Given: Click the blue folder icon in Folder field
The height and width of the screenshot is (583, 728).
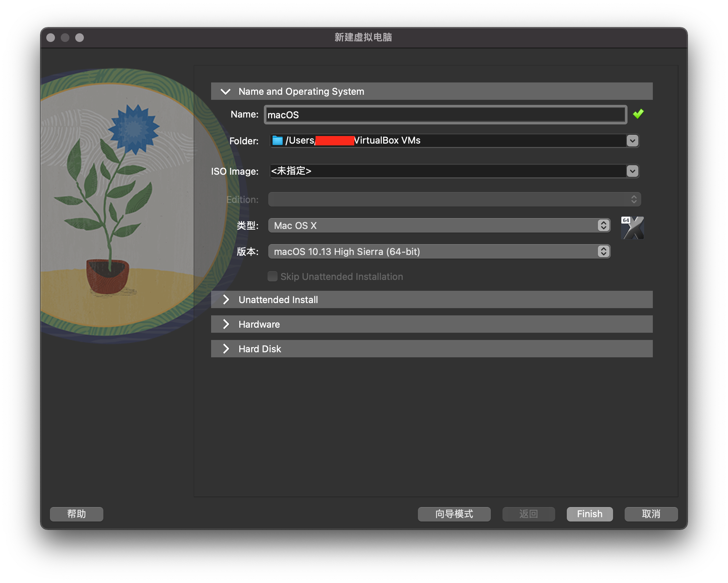Looking at the screenshot, I should point(277,140).
